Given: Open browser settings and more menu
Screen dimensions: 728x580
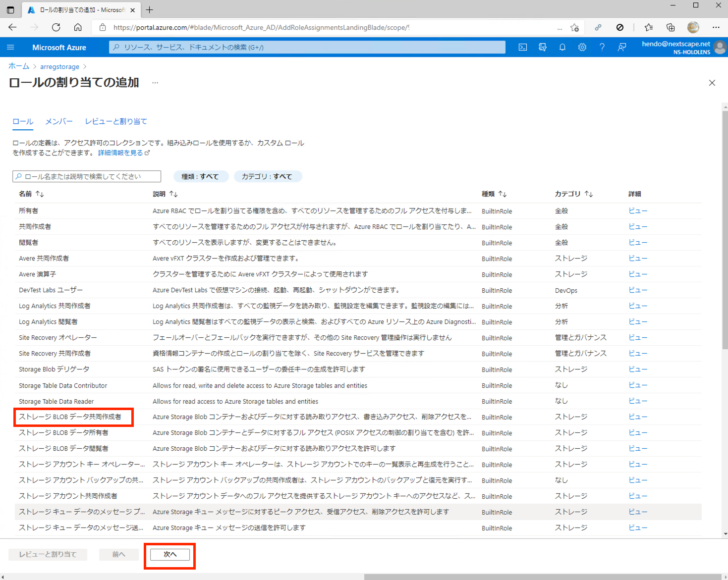Looking at the screenshot, I should click(716, 27).
